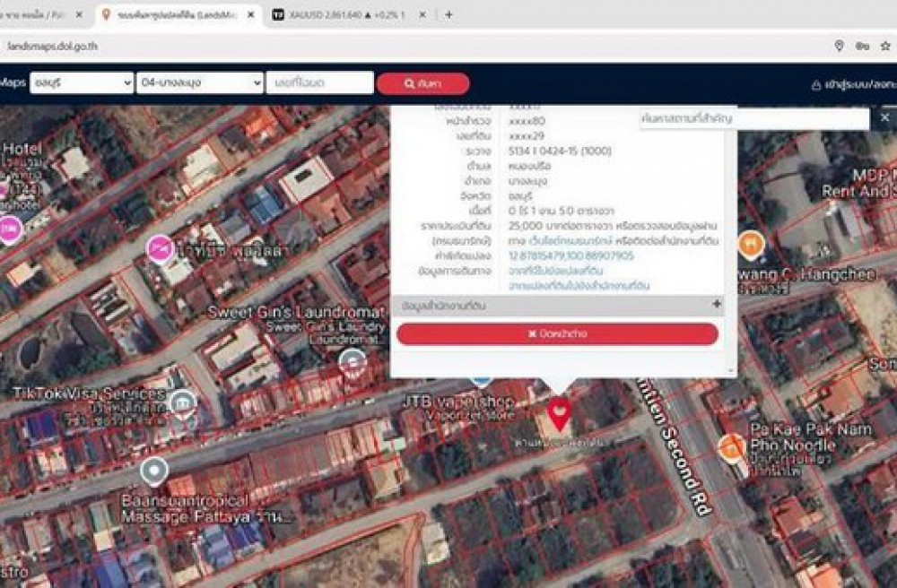Click the orange marker above Hangchee label
Screen dimensions: 897x588
(x=750, y=242)
